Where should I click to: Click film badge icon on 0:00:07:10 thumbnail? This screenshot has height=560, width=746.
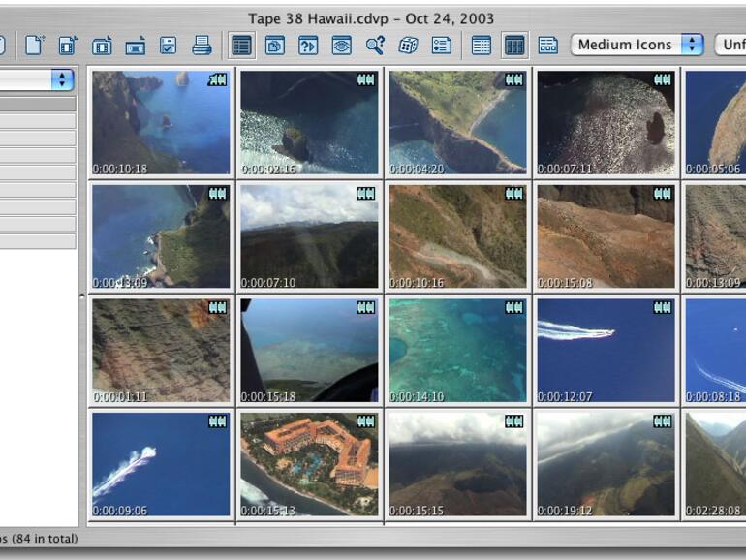click(366, 194)
